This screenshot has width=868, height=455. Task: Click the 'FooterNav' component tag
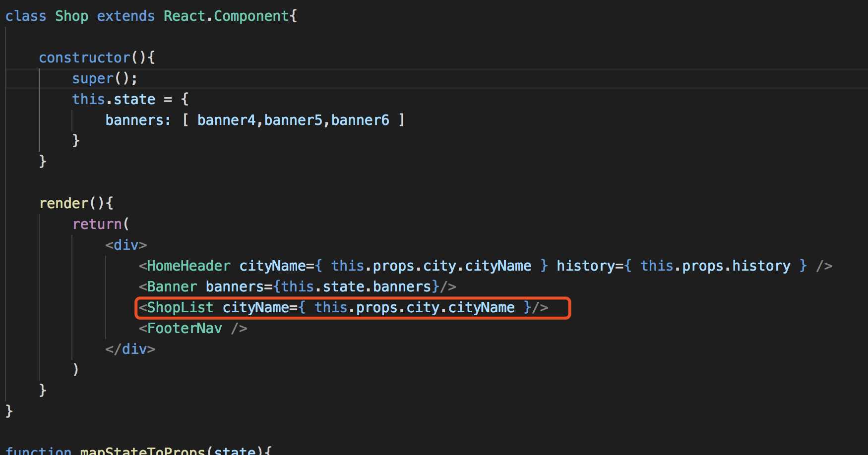pos(185,329)
